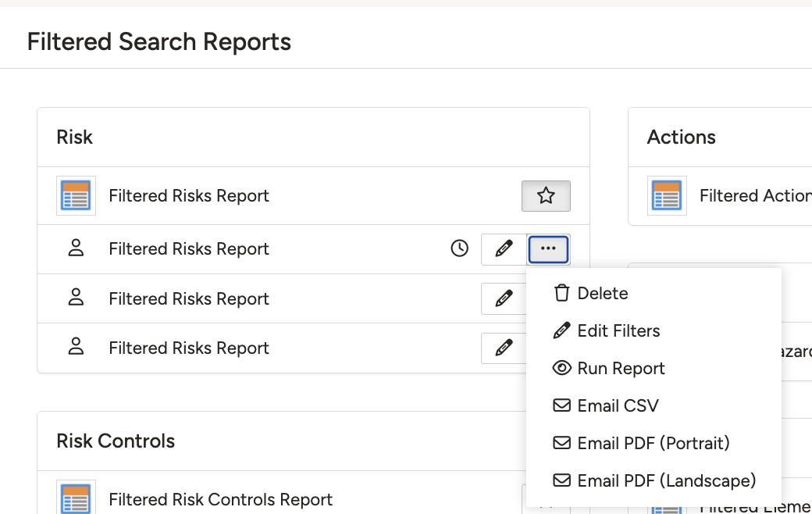This screenshot has width=812, height=514.
Task: Favorite the top Filtered Risks Report with the star
Action: (x=546, y=196)
